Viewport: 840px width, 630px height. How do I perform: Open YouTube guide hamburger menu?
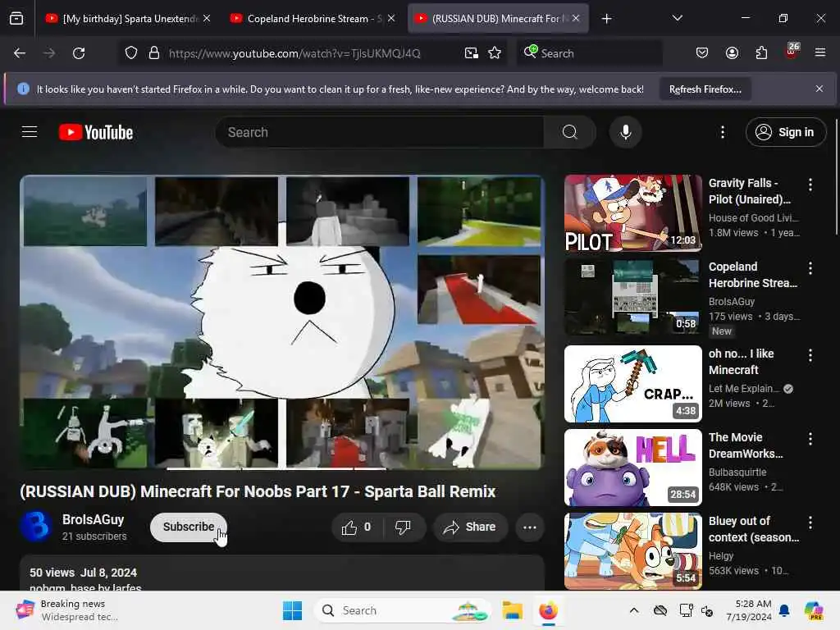(30, 132)
